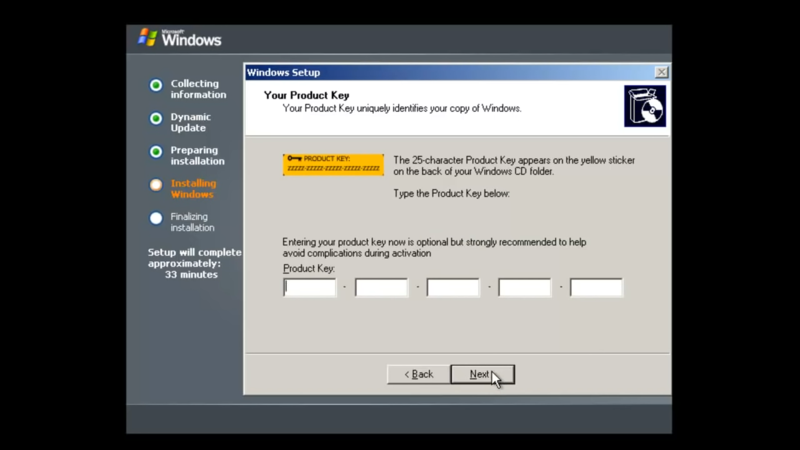
Task: Click the 'Finalizing installation' step label
Action: [x=192, y=222]
